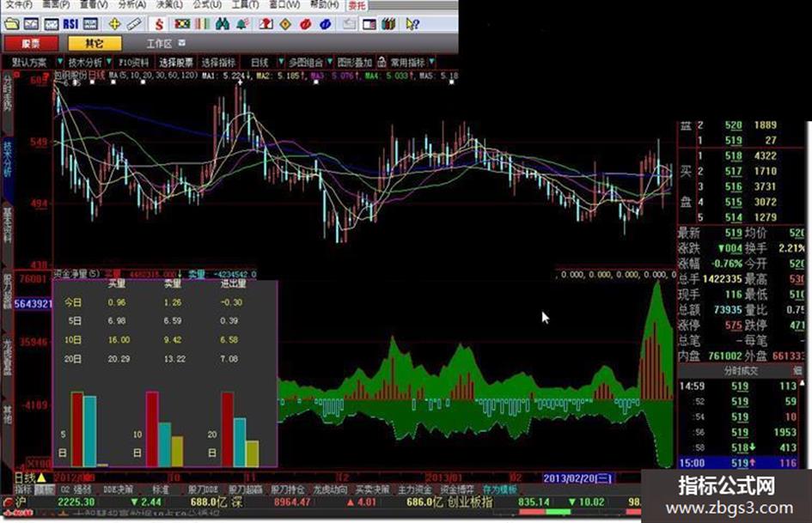Click the yellow 其它 button
This screenshot has height=523, width=812.
pyautogui.click(x=95, y=44)
